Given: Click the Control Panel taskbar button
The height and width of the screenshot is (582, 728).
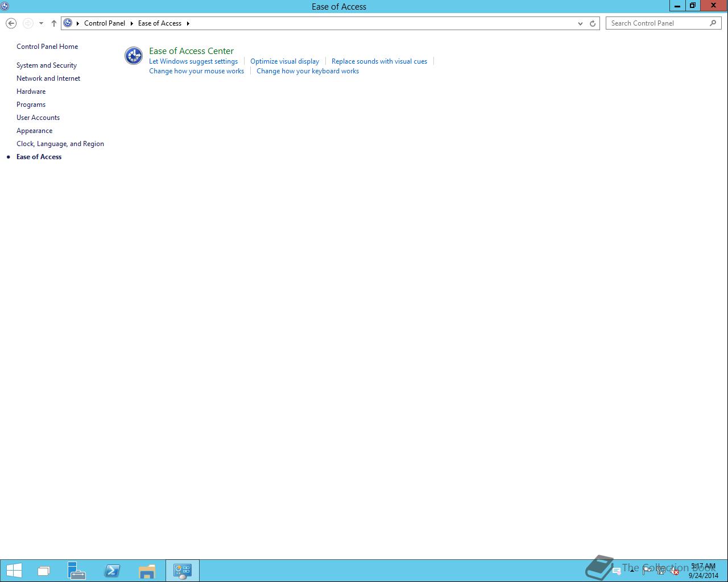Looking at the screenshot, I should click(183, 571).
